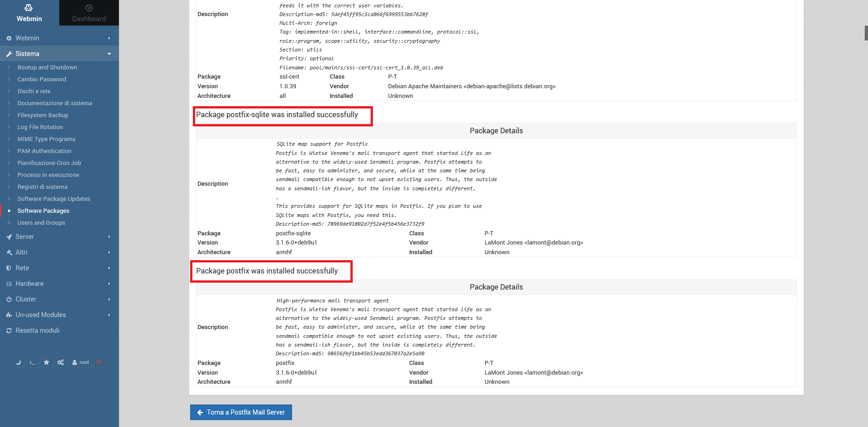The width and height of the screenshot is (868, 427).
Task: Open MIME Type Programs module
Action: [x=46, y=139]
